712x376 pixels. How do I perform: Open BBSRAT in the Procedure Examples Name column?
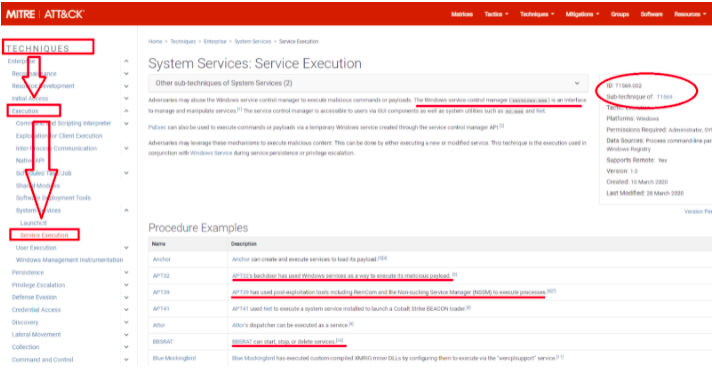pyautogui.click(x=163, y=341)
